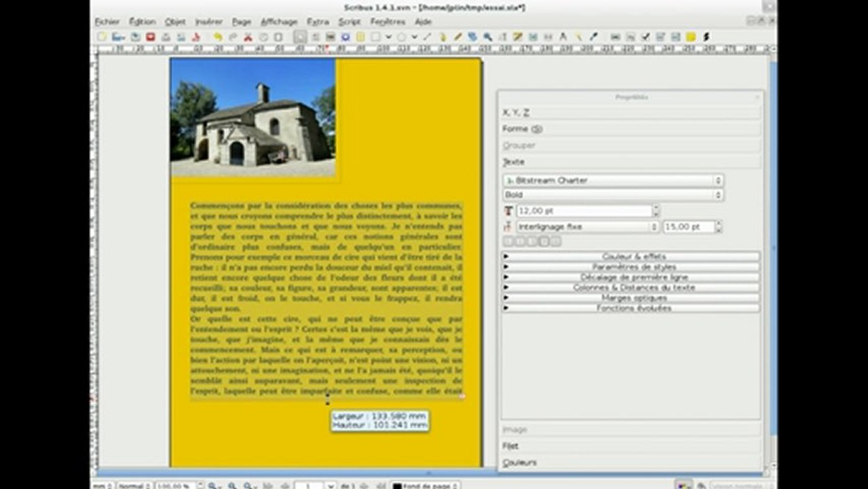Screen dimensions: 868x489
Task: Click the chapel photo image frame
Action: (x=253, y=117)
